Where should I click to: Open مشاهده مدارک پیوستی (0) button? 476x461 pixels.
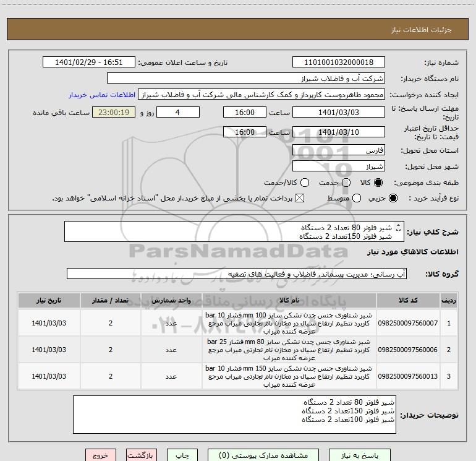(263, 455)
